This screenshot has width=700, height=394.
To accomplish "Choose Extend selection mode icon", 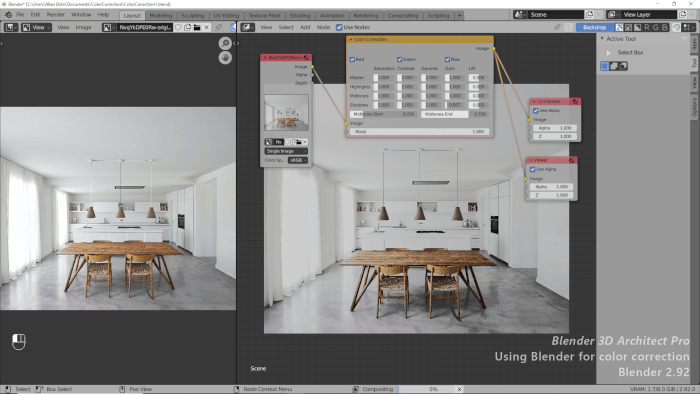I will coord(614,66).
